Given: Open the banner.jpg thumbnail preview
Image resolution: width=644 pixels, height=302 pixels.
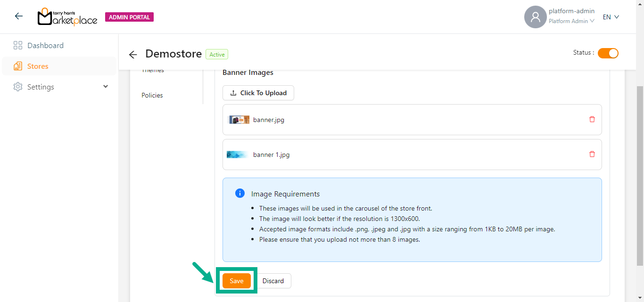Looking at the screenshot, I should click(x=239, y=120).
